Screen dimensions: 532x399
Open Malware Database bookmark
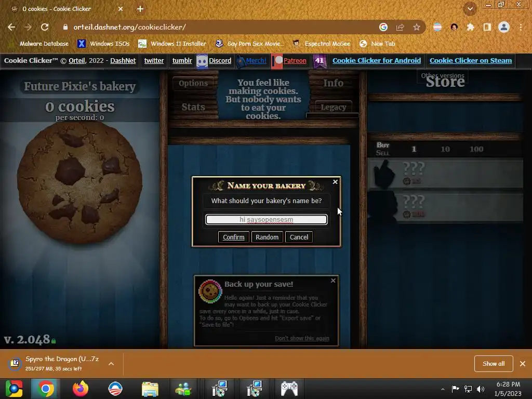40,44
